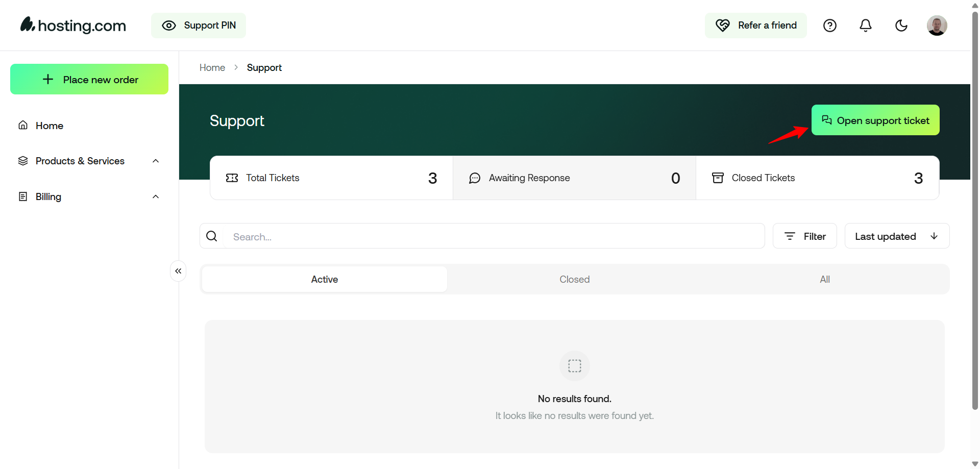
Task: Open the help question mark icon
Action: tap(830, 26)
